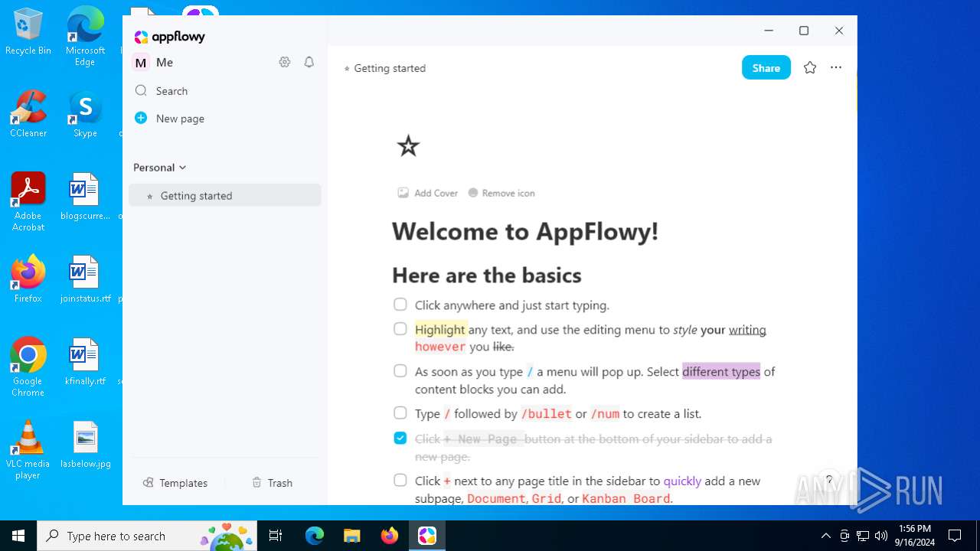
Task: Open the Windows Start menu
Action: pos(18,536)
